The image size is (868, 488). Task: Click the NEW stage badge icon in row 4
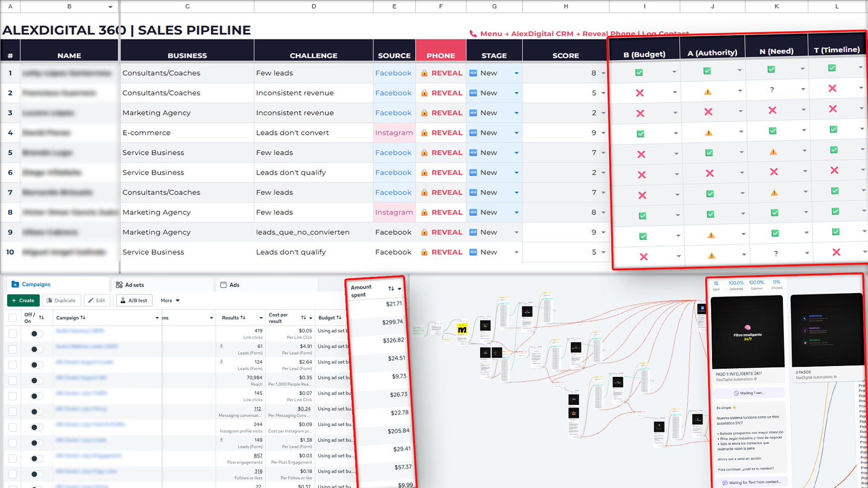pos(473,133)
